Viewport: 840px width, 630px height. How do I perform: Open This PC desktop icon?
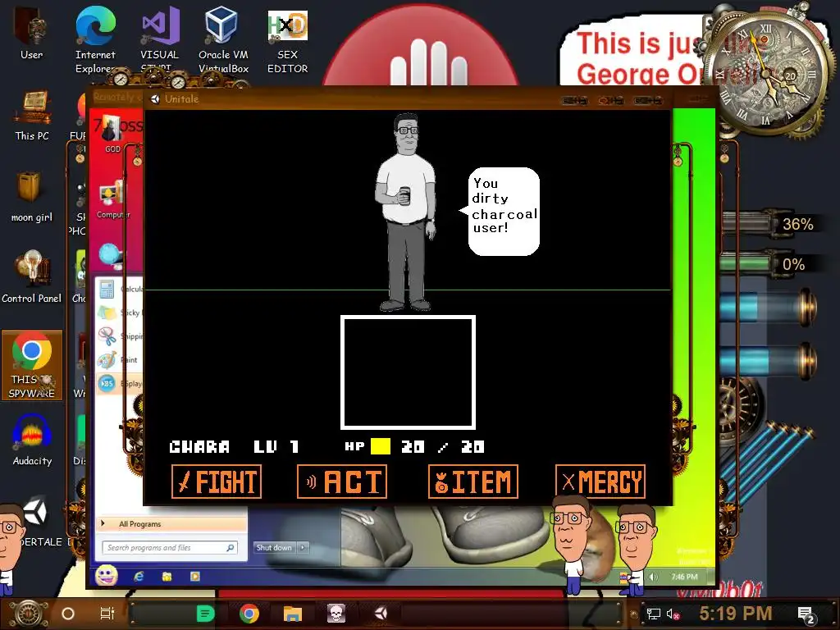tap(32, 116)
